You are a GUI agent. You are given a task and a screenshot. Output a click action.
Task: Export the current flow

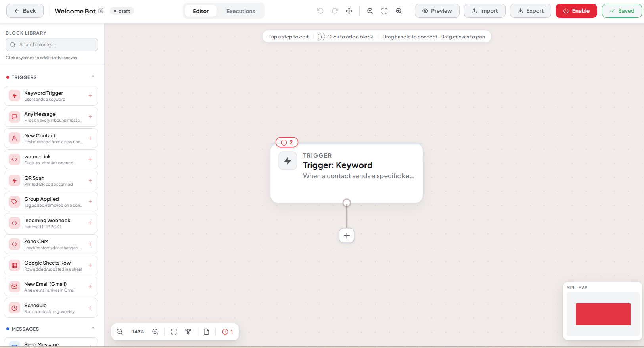point(531,11)
